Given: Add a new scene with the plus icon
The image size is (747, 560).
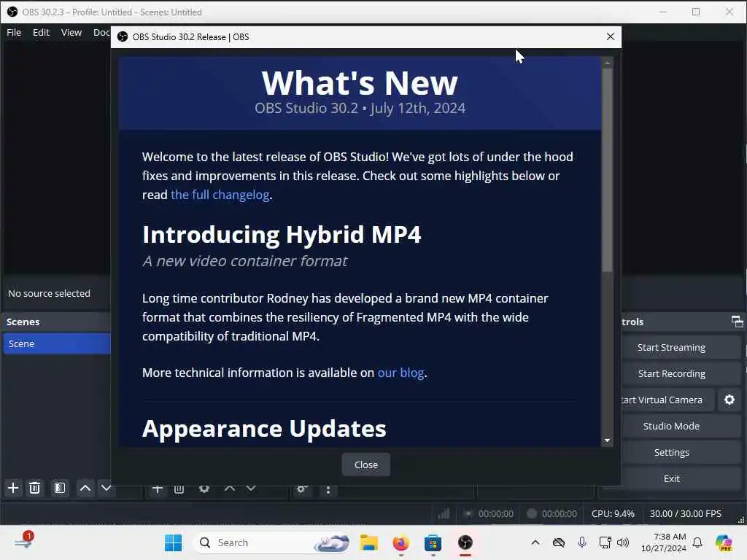Looking at the screenshot, I should pos(13,488).
